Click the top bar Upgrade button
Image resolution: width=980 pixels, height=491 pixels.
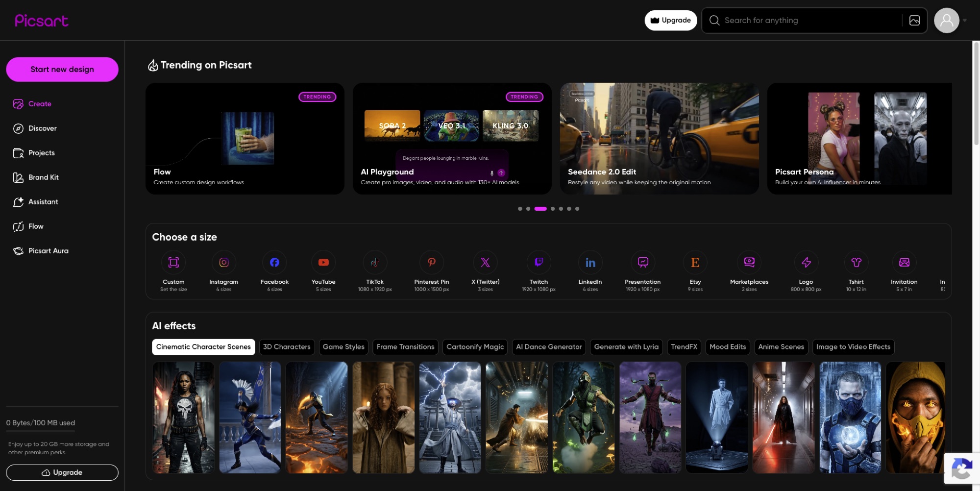point(671,21)
